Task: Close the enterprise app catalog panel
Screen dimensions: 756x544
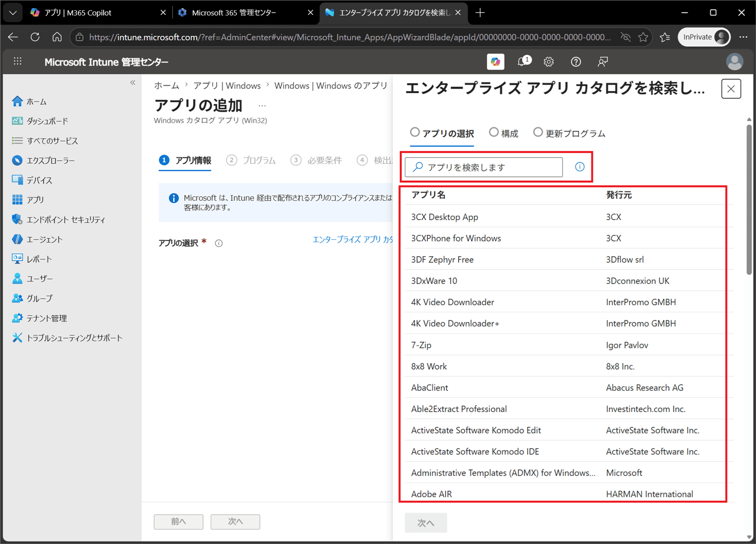Action: pyautogui.click(x=731, y=89)
